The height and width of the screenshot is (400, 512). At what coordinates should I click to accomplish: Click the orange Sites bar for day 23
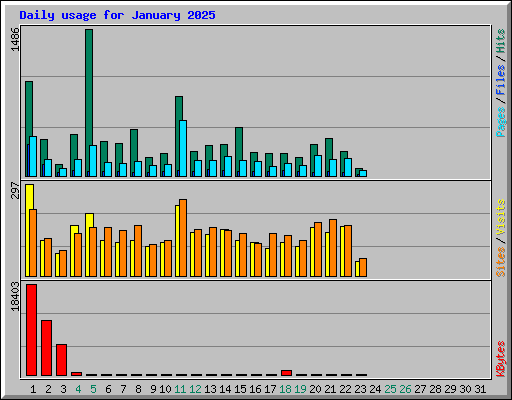363,267
